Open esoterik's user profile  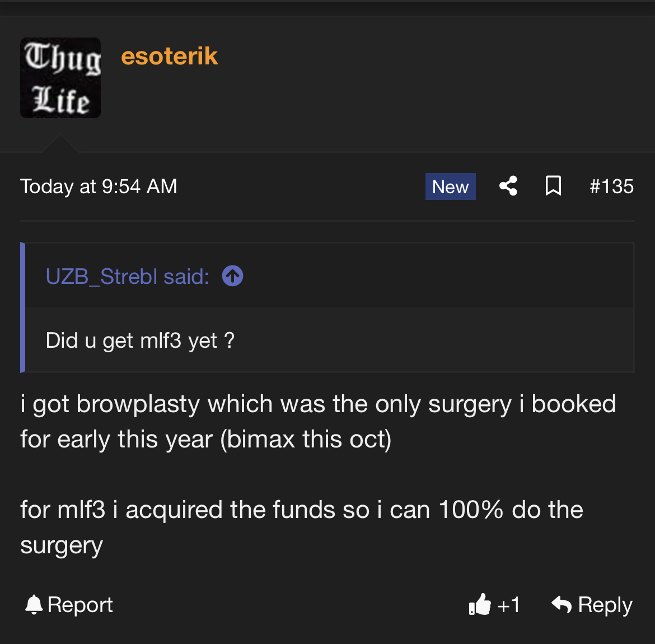tap(169, 55)
